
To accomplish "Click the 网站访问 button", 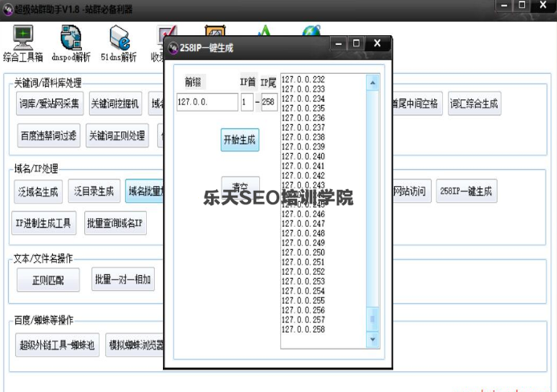I will [412, 191].
